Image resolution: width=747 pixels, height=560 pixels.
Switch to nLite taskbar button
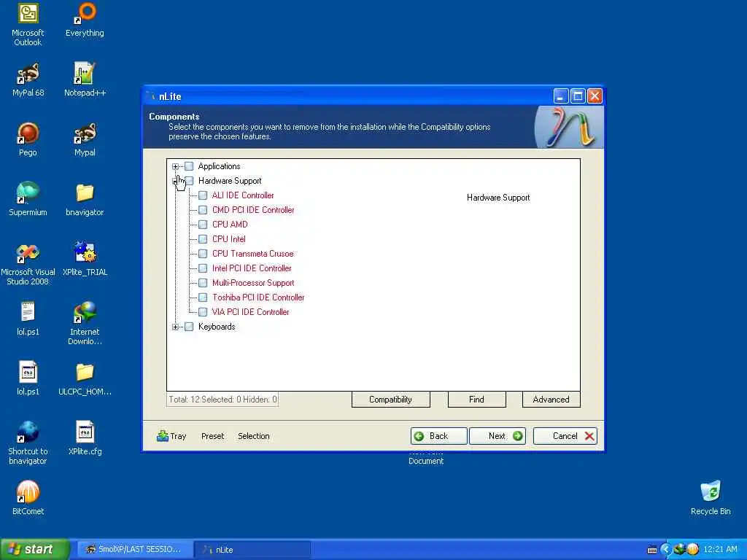(252, 549)
